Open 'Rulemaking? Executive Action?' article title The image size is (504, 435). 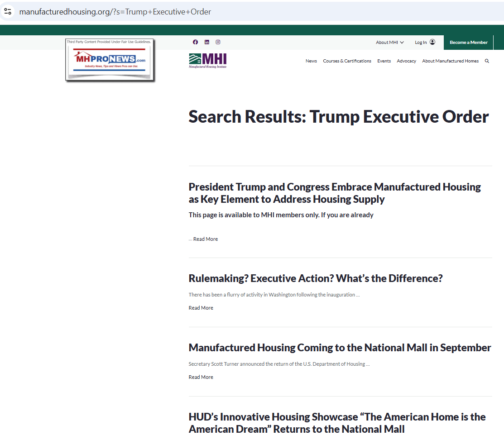coord(315,278)
